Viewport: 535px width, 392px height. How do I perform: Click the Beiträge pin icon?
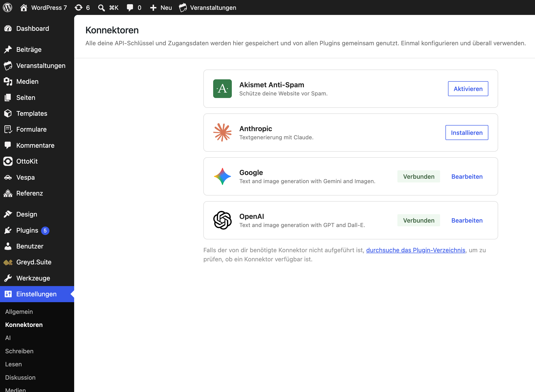8,49
